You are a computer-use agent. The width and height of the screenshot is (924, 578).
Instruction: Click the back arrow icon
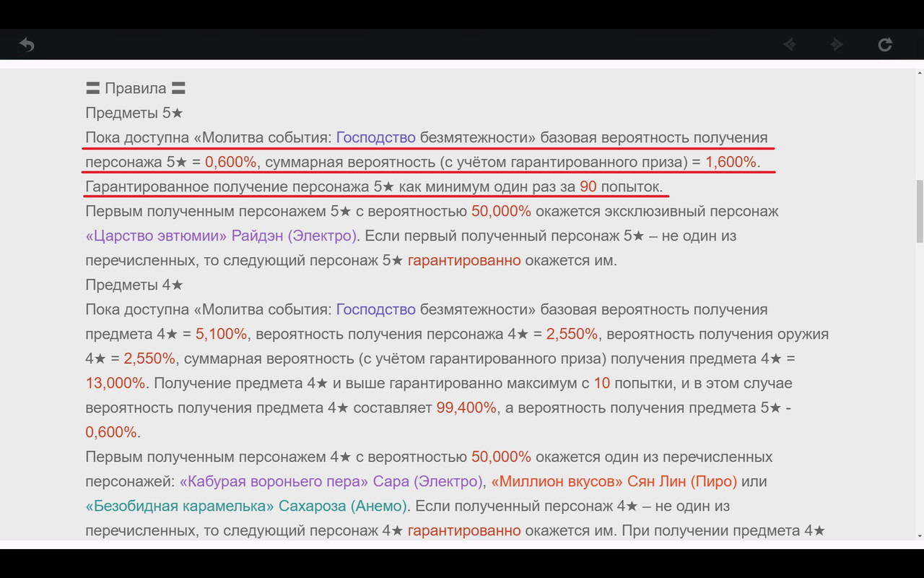click(x=27, y=45)
